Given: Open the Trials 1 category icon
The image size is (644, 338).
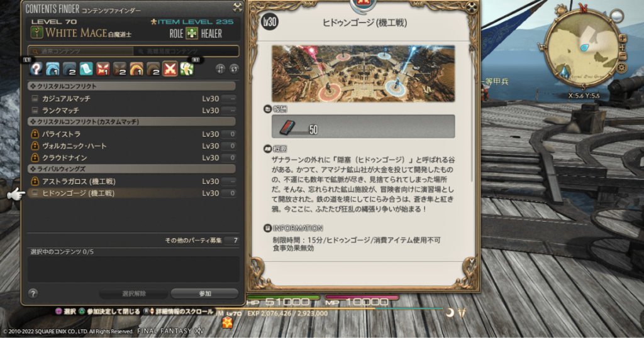Looking at the screenshot, I should (103, 69).
